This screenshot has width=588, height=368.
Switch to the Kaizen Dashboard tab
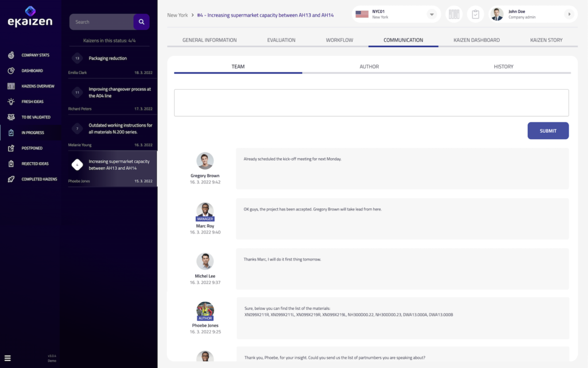coord(476,40)
